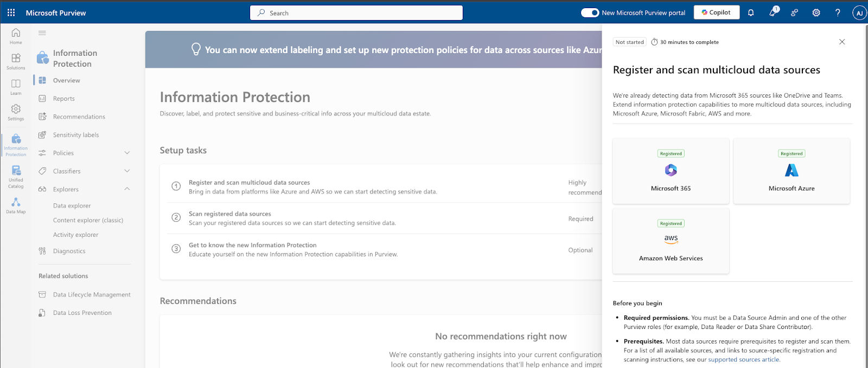This screenshot has height=368, width=868.
Task: Click the banner lightbulb icon
Action: point(196,49)
